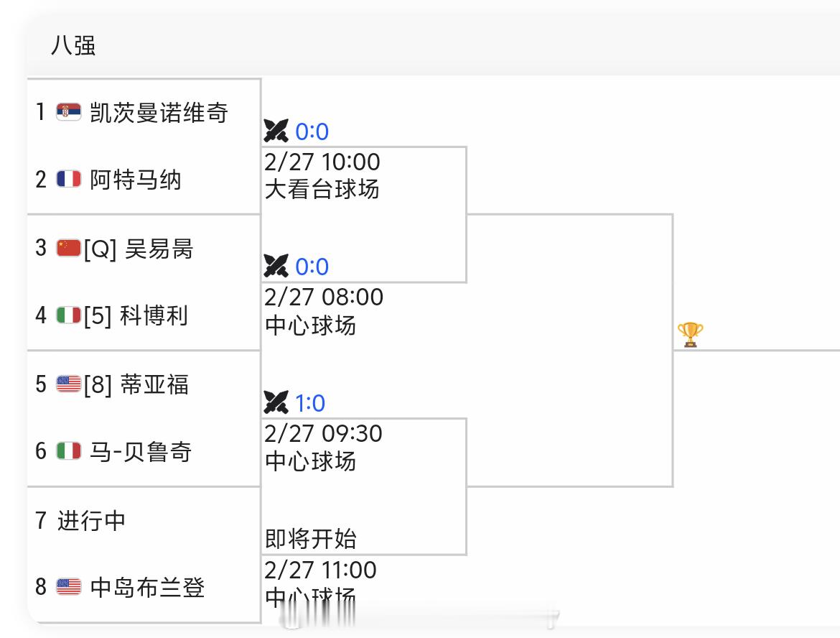Click the 即将开始 match cell
Image resolution: width=840 pixels, height=638 pixels.
[x=317, y=539]
